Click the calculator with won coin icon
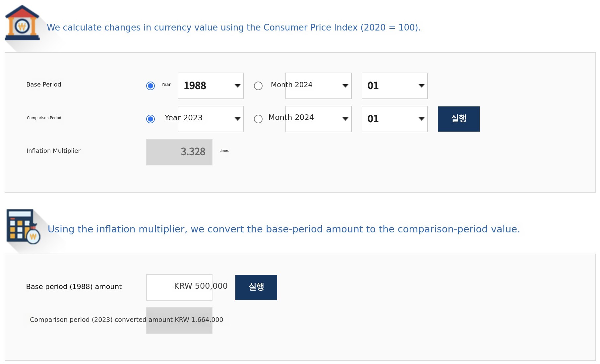The height and width of the screenshot is (364, 600). pyautogui.click(x=23, y=227)
